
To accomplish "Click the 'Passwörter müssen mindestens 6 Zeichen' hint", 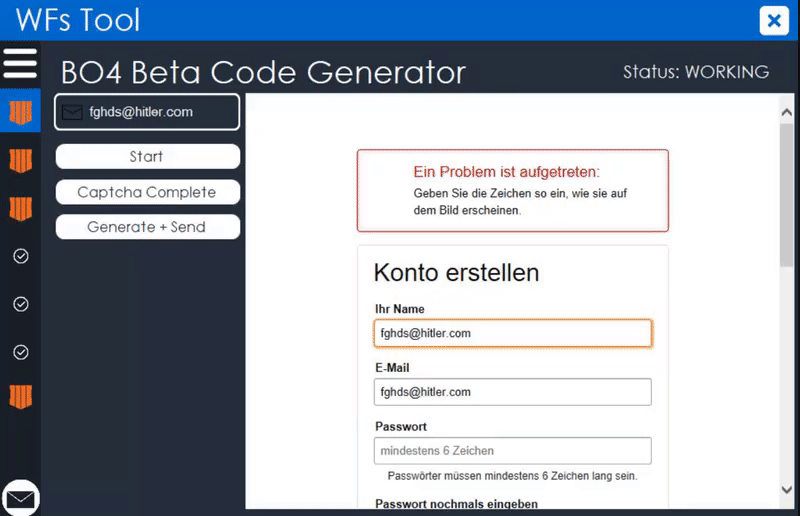I will (513, 476).
